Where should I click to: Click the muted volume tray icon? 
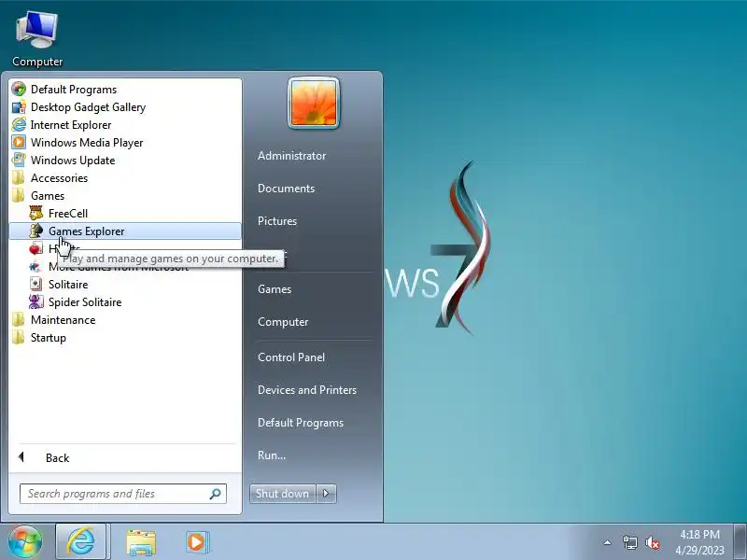coord(652,542)
